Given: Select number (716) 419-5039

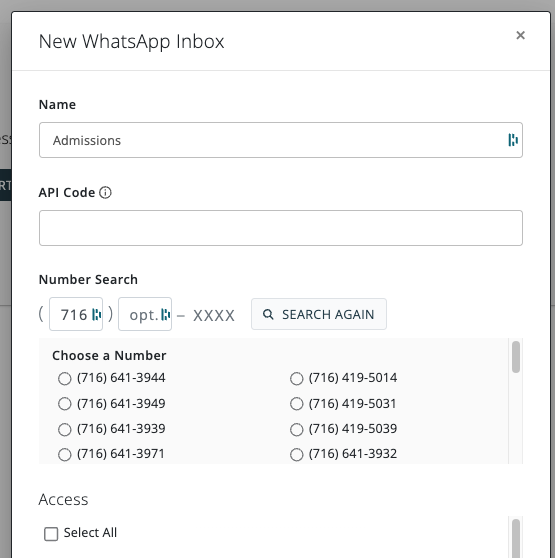Looking at the screenshot, I should (296, 429).
